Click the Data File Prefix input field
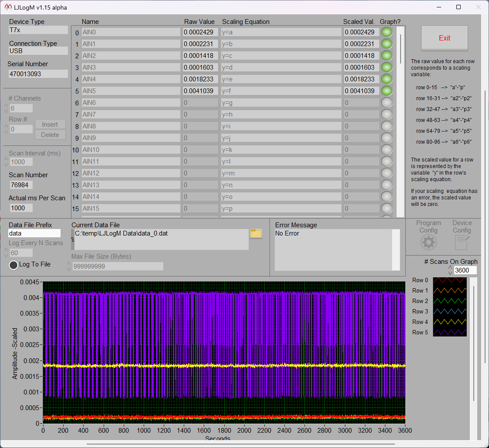The width and height of the screenshot is (489, 448). (34, 233)
